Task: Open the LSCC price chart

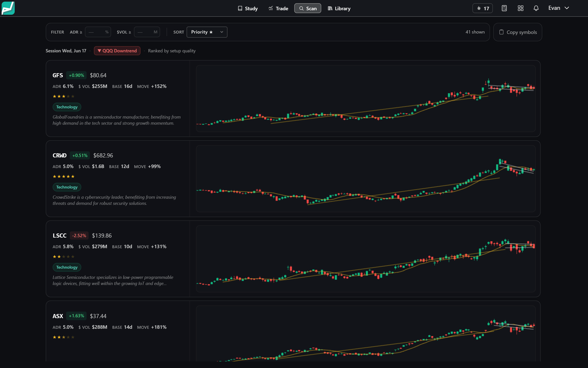Action: (x=366, y=259)
